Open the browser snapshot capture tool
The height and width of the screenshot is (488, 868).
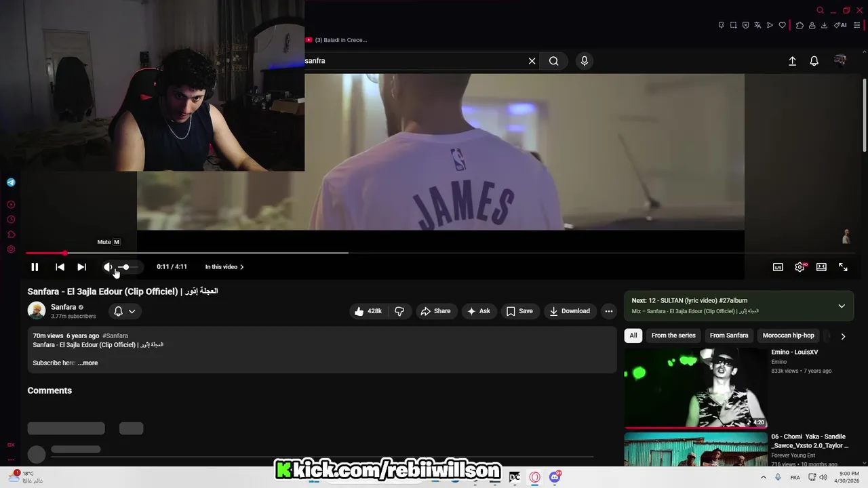coord(733,25)
